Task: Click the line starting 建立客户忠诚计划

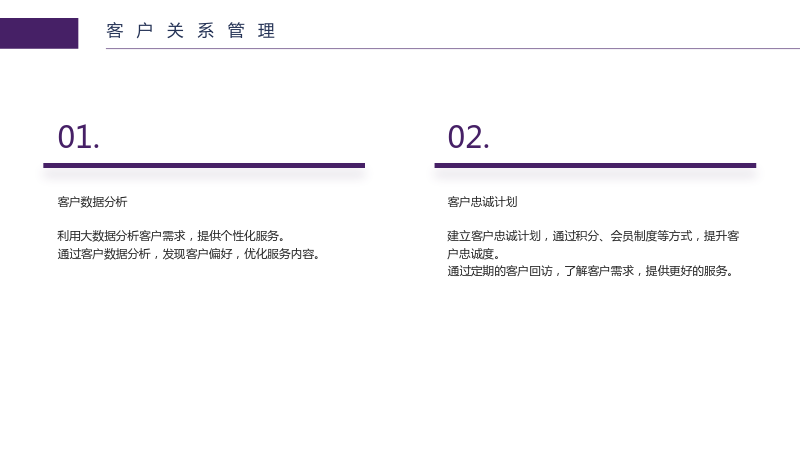Action: point(593,236)
